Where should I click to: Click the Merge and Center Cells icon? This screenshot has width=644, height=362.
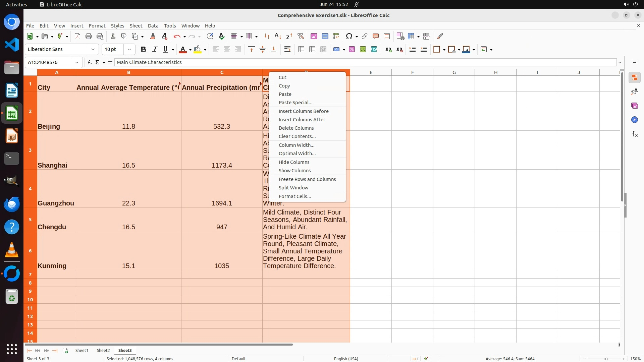click(x=301, y=49)
